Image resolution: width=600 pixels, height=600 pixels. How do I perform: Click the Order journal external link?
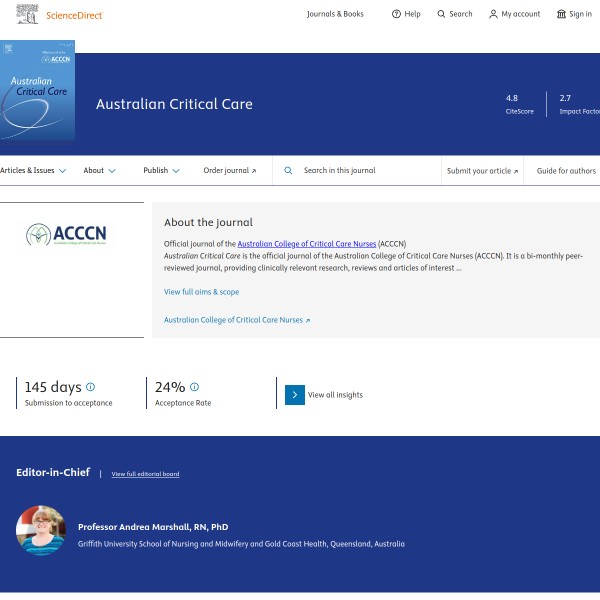click(x=229, y=171)
